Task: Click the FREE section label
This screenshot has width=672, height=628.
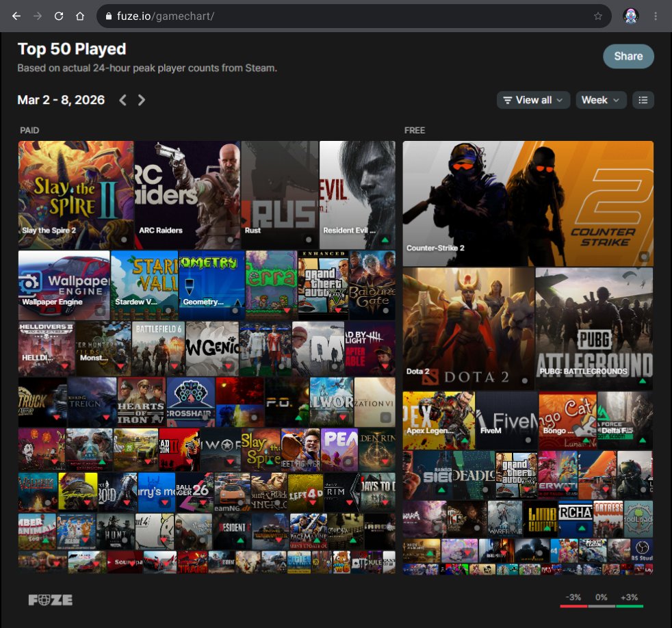Action: pyautogui.click(x=415, y=130)
